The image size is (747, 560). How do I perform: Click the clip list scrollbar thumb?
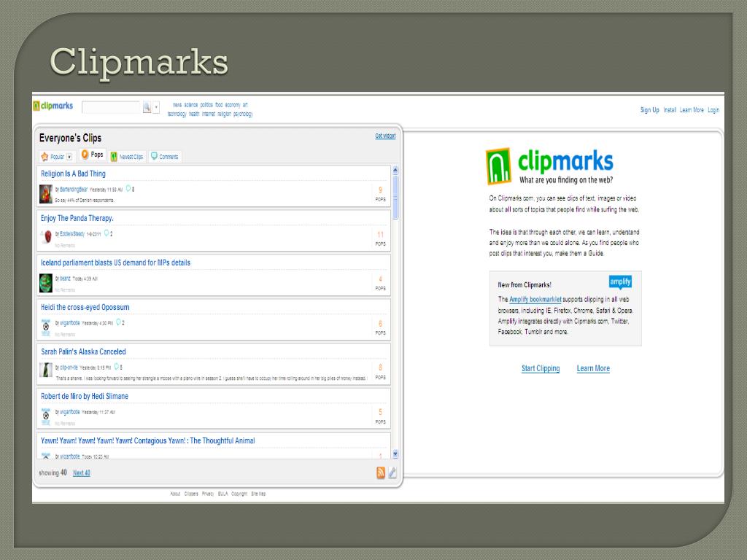click(395, 197)
